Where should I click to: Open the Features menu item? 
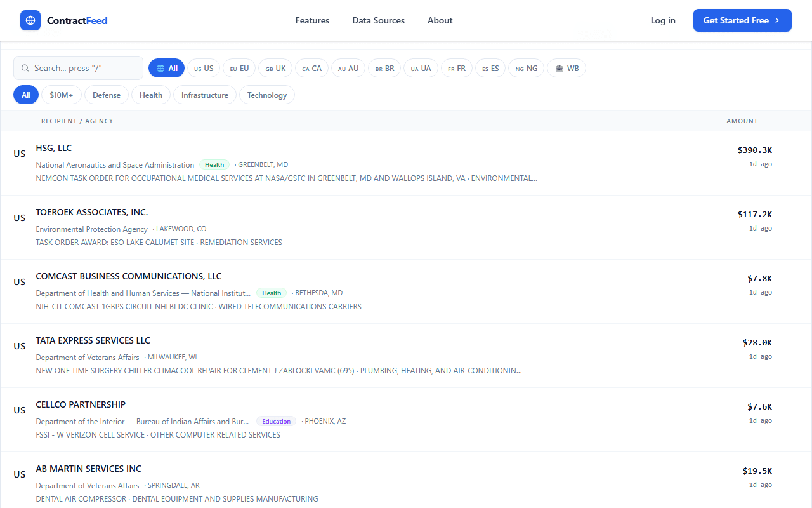[x=312, y=20]
